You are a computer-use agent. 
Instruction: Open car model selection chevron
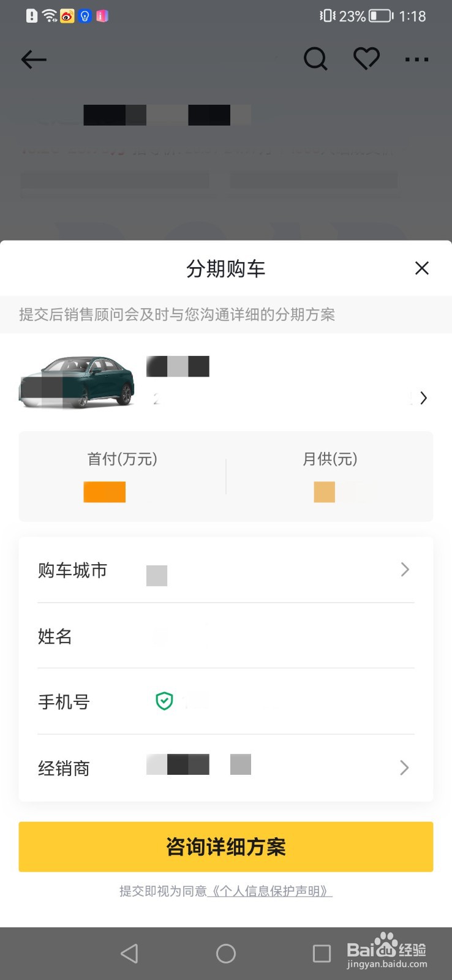point(423,398)
